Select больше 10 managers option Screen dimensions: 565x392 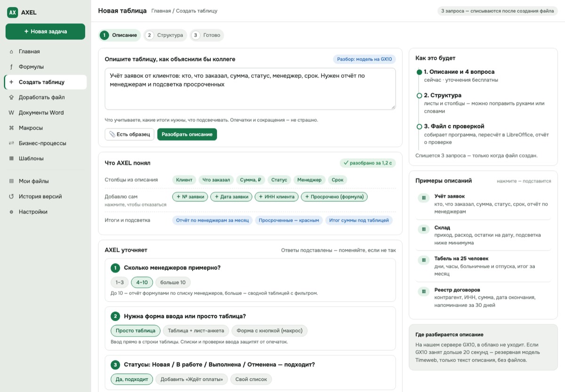173,282
